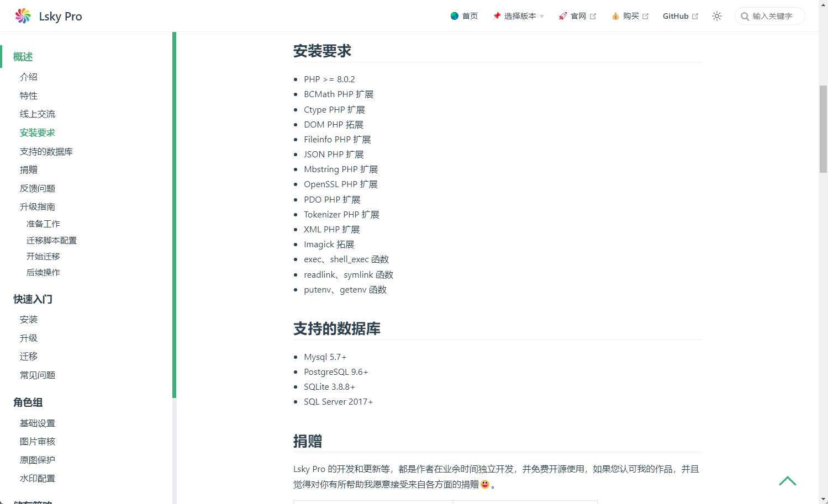Go to 线上交流 in the sidebar
Viewport: 828px width, 504px height.
click(x=38, y=114)
